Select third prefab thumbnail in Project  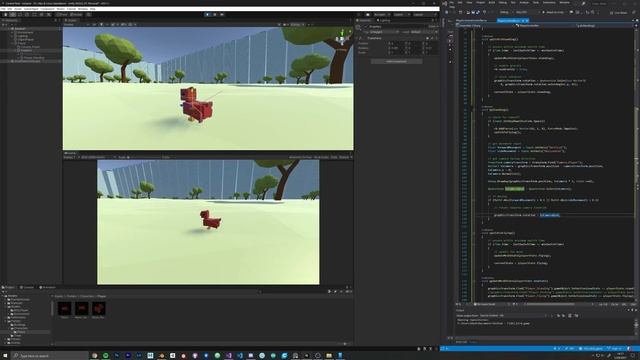pos(98,309)
